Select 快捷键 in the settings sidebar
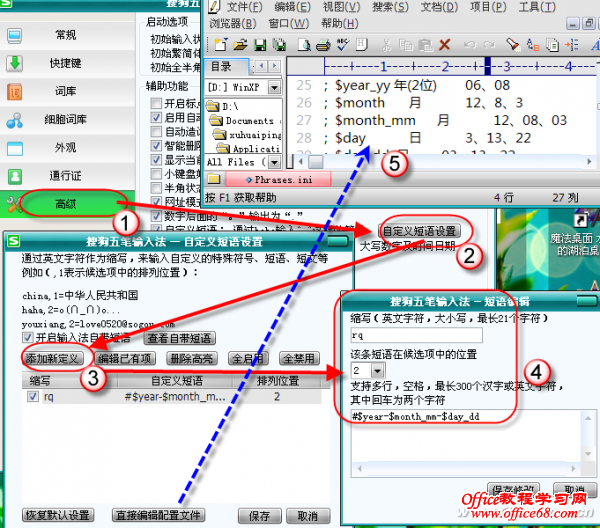 (x=67, y=63)
